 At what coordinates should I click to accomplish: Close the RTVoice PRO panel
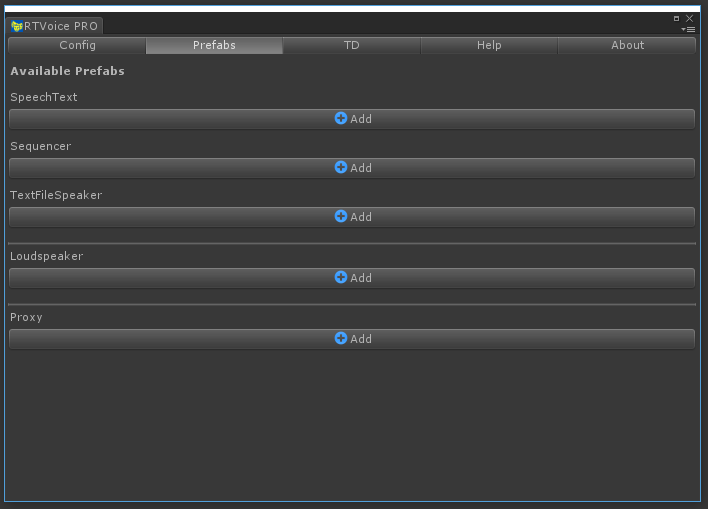689,19
